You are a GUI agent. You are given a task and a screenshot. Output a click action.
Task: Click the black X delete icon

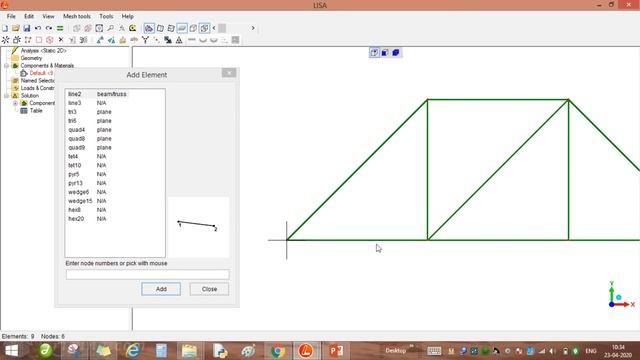pos(61,40)
